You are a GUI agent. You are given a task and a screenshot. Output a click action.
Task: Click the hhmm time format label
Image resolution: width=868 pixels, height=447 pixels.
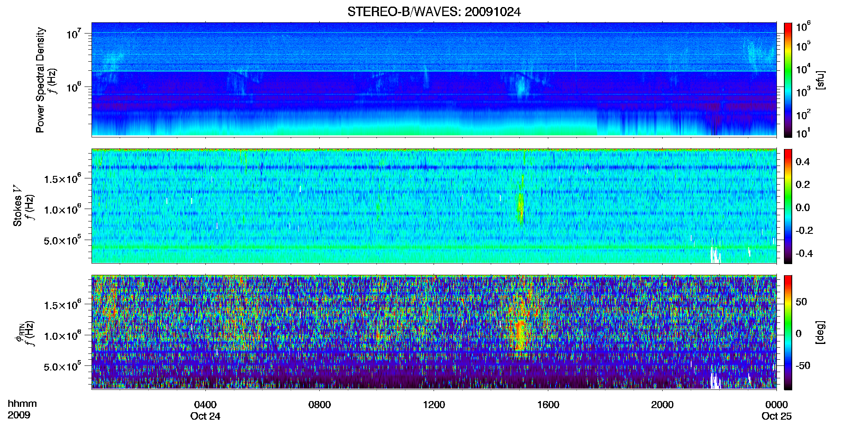pyautogui.click(x=22, y=404)
